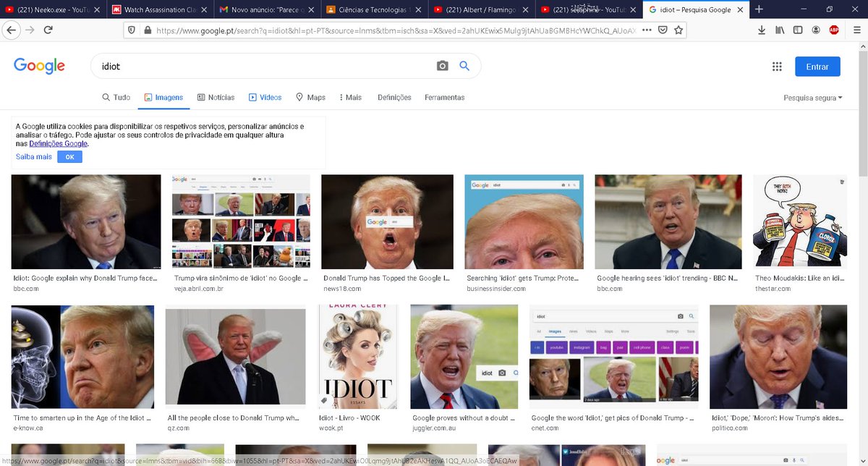Open the news18.com result thumbnail
The width and height of the screenshot is (868, 466).
tap(387, 222)
